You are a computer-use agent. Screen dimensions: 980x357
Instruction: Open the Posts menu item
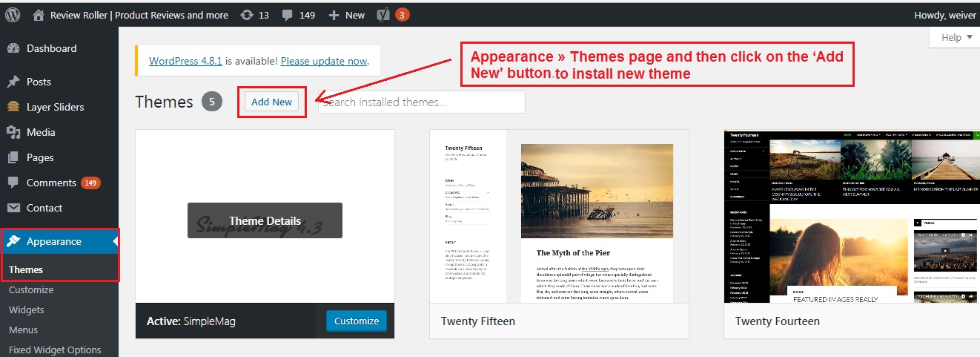coord(39,82)
